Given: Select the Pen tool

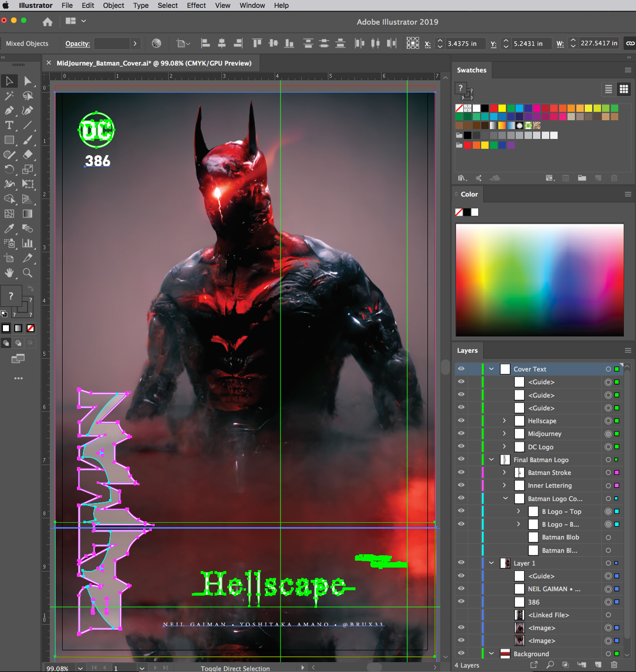Looking at the screenshot, I should click(9, 110).
